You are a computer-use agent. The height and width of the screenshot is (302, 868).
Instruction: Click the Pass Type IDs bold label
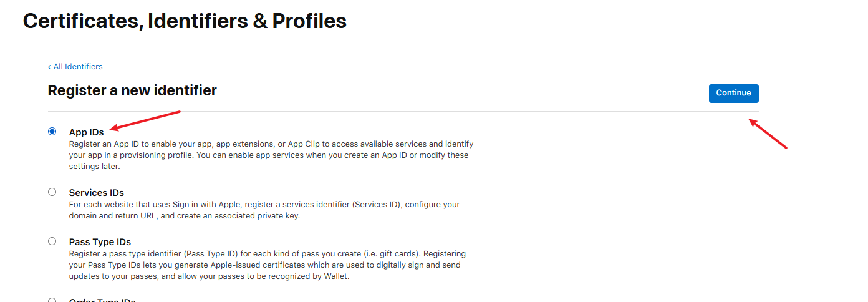(100, 241)
